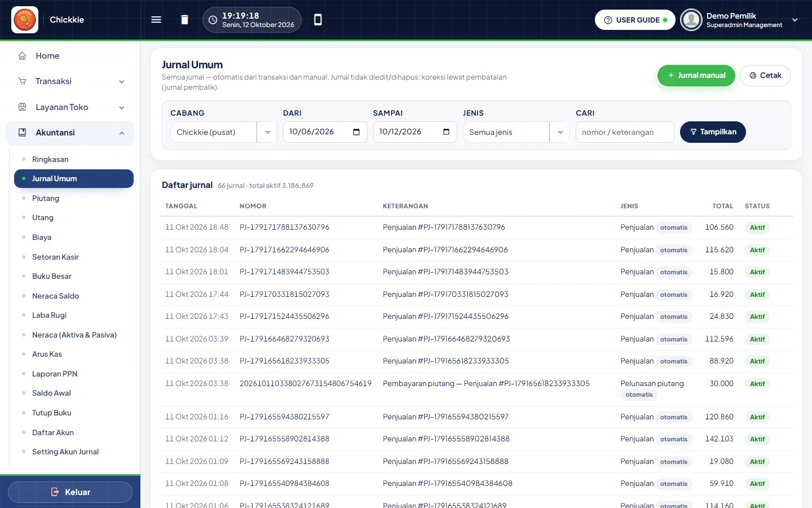
Task: Click the trash bin icon in header
Action: click(184, 20)
